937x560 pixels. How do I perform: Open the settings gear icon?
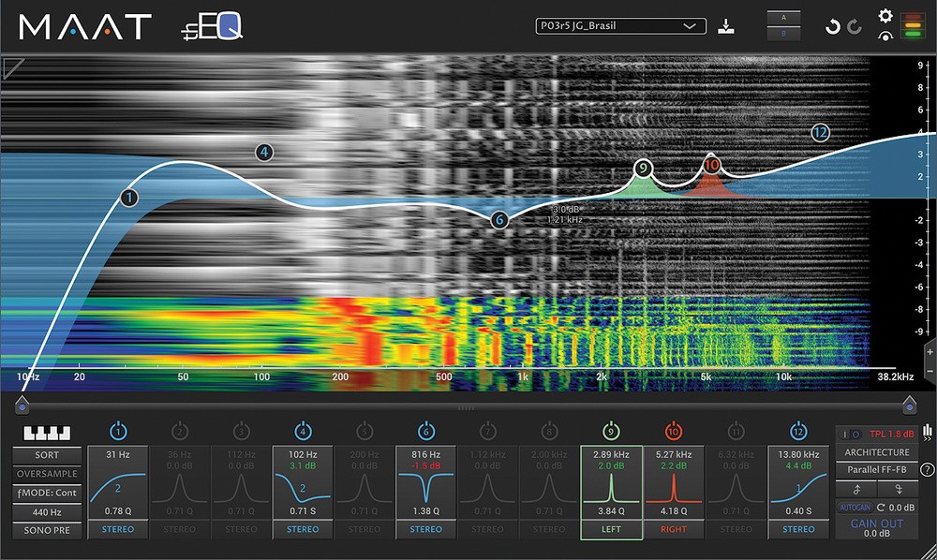[x=885, y=16]
